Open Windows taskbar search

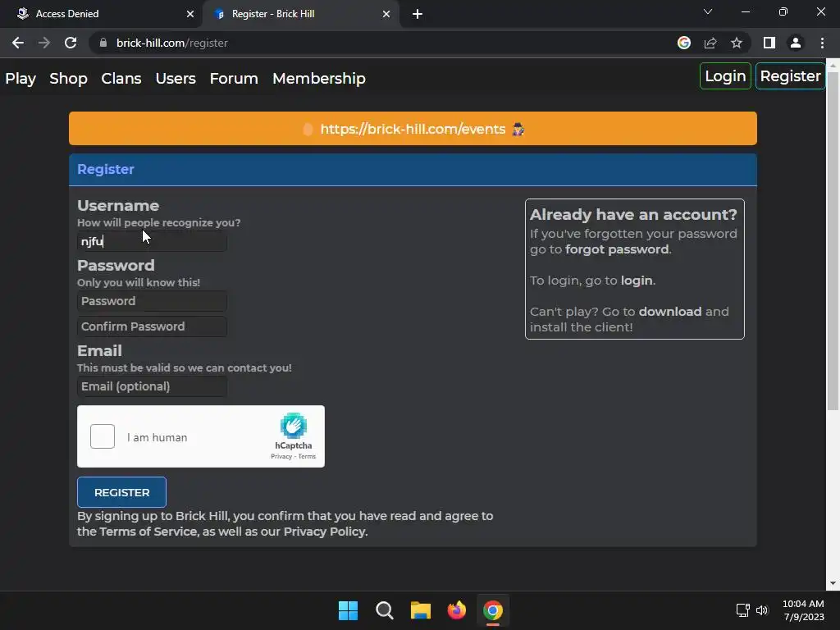pyautogui.click(x=384, y=610)
